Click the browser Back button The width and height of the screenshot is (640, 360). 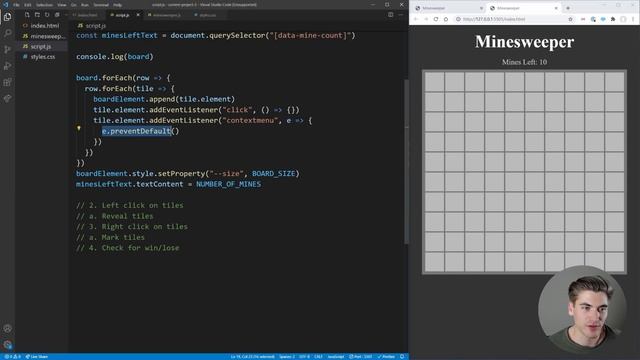click(416, 19)
